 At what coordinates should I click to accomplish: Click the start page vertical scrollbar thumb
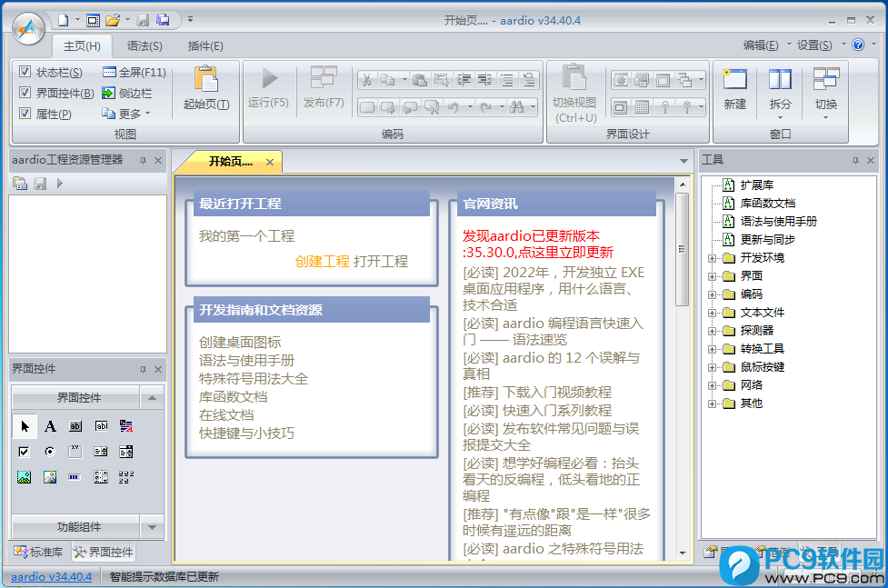tap(682, 249)
